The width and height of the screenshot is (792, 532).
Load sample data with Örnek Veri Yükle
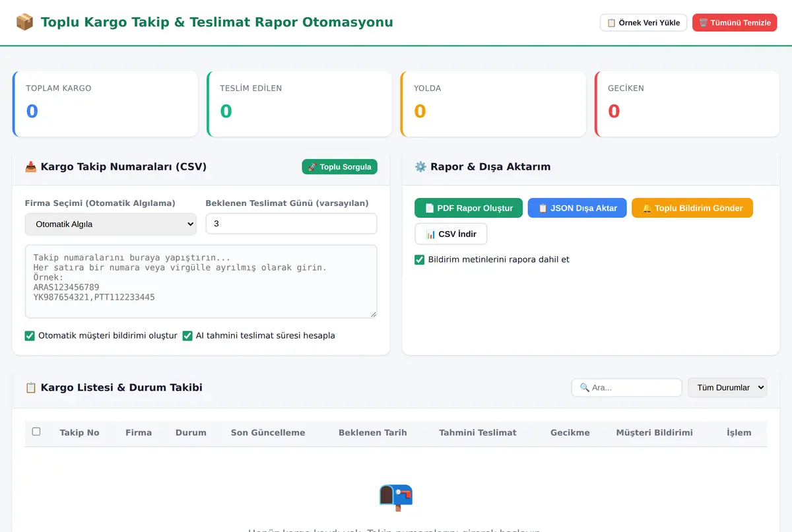pyautogui.click(x=643, y=22)
